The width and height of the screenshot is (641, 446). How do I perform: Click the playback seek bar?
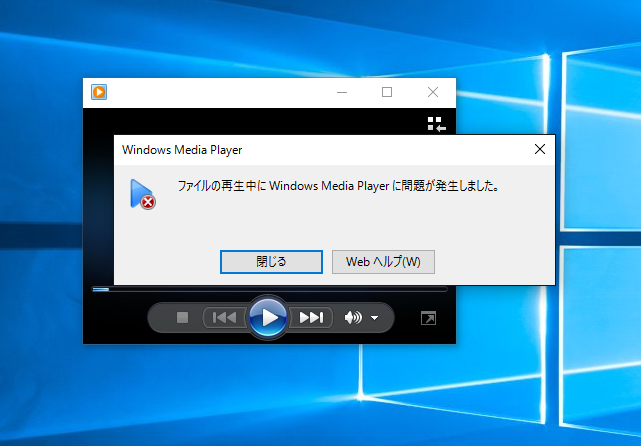click(269, 289)
